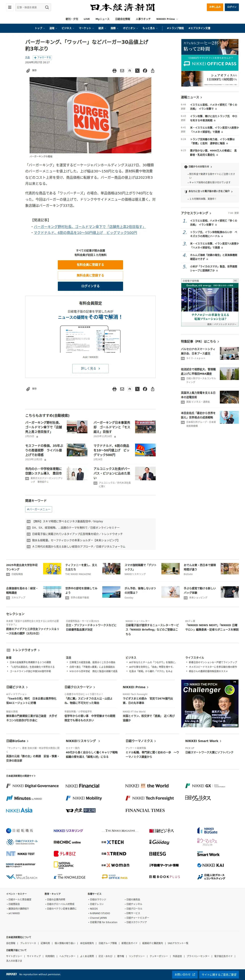Open the hamburger menu in the header
This screenshot has height=980, width=245.
[10, 7]
